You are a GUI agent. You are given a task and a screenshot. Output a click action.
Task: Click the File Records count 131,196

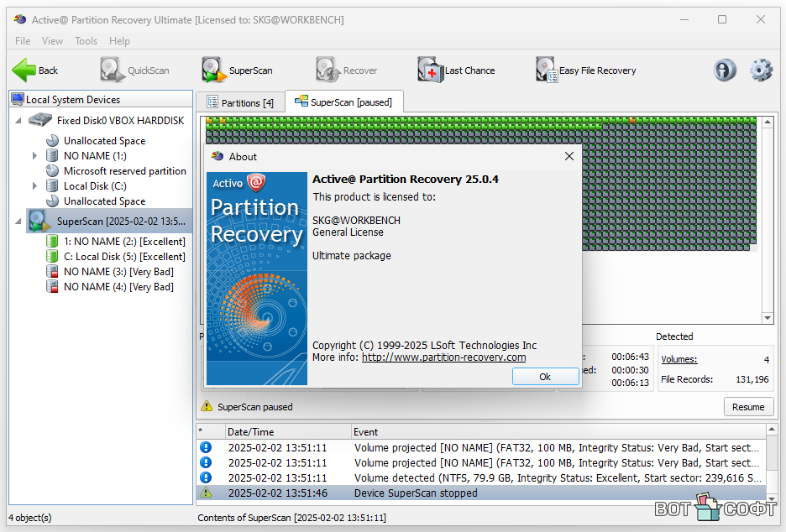pos(752,379)
